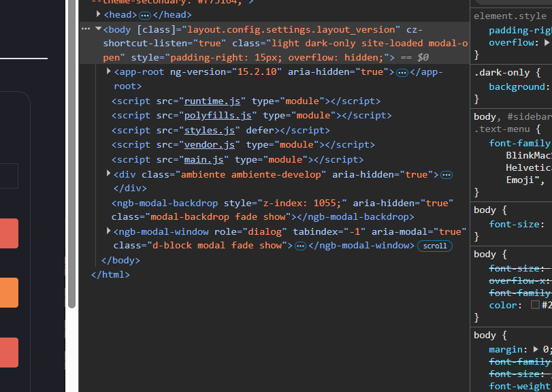The image size is (552, 392).
Task: Click ellipsis badge in ambiente div
Action: [447, 175]
